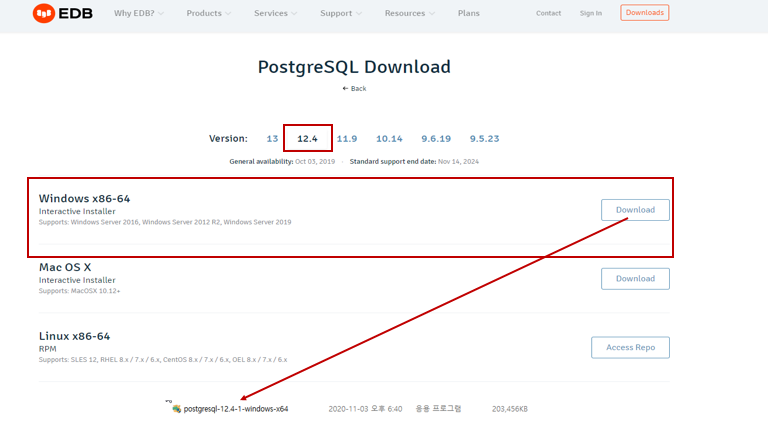Click the Windows Server supports line

(165, 222)
